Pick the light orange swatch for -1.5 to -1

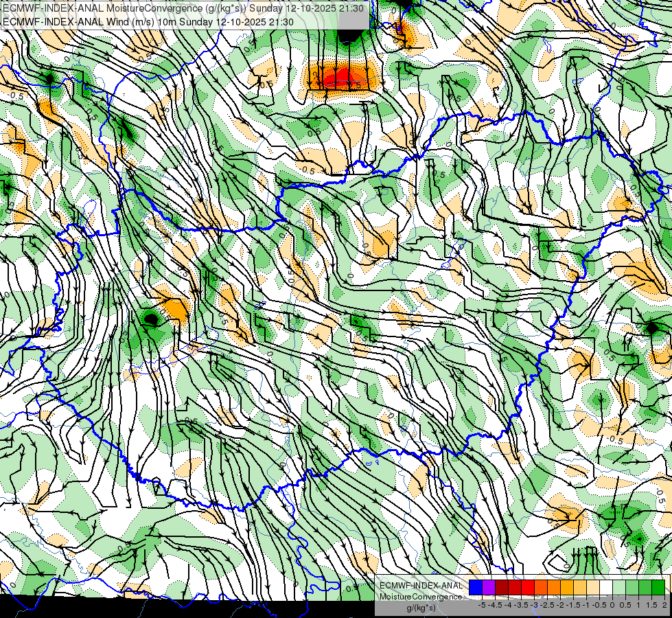tap(580, 587)
